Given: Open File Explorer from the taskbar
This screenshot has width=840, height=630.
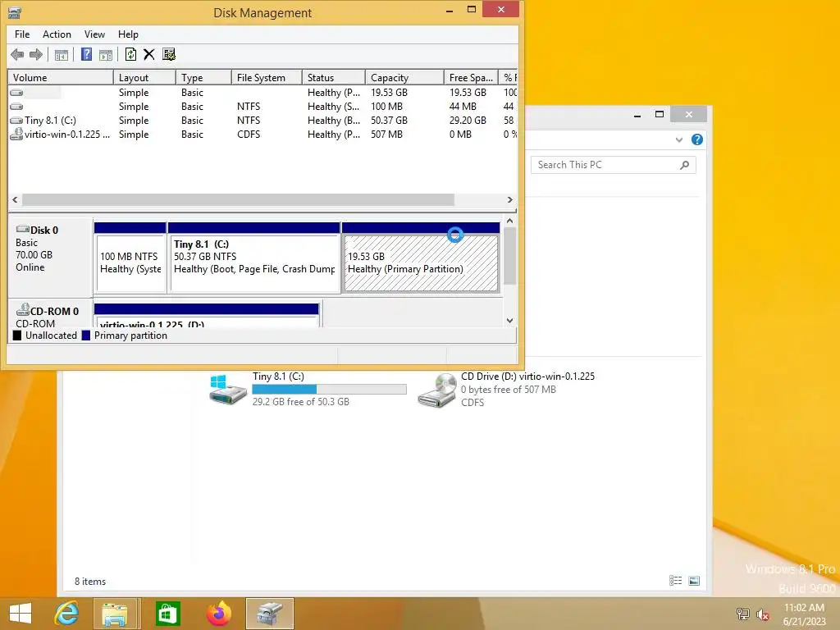Looking at the screenshot, I should [115, 614].
